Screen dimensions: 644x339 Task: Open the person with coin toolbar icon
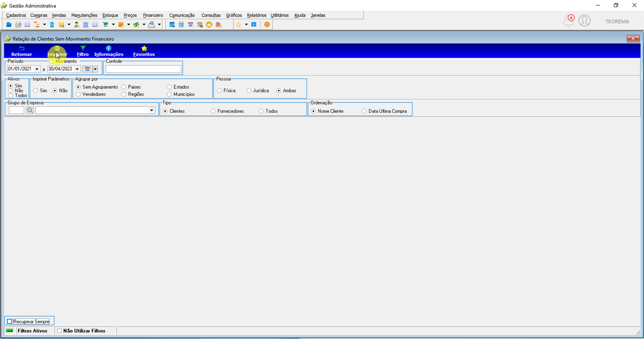coord(77,25)
